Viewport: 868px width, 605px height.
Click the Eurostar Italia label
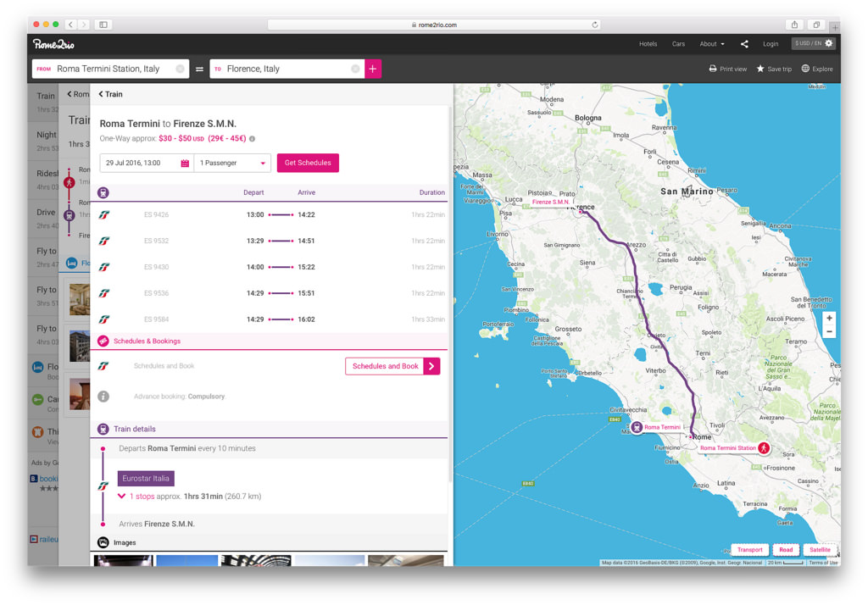(146, 478)
